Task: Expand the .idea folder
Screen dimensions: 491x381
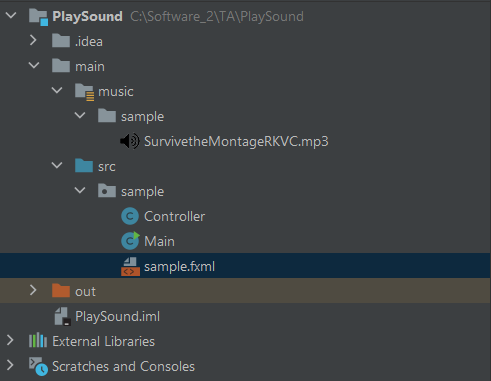Action: [33, 41]
